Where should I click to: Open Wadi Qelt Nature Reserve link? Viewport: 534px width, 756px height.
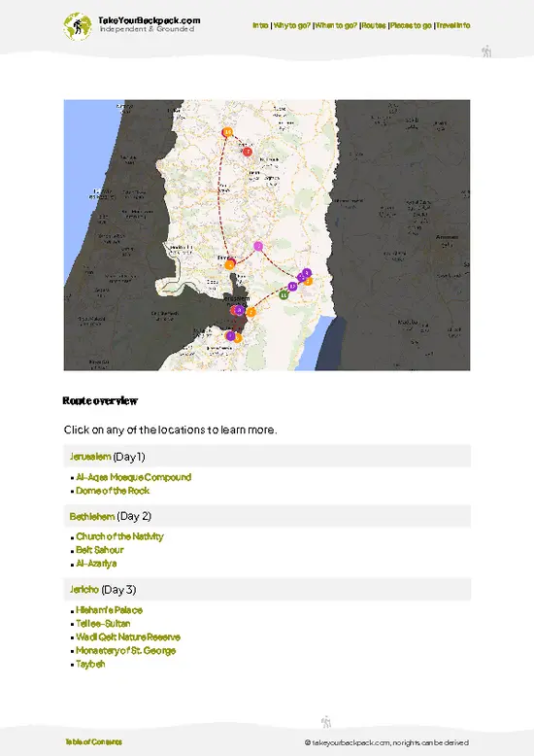coord(128,636)
